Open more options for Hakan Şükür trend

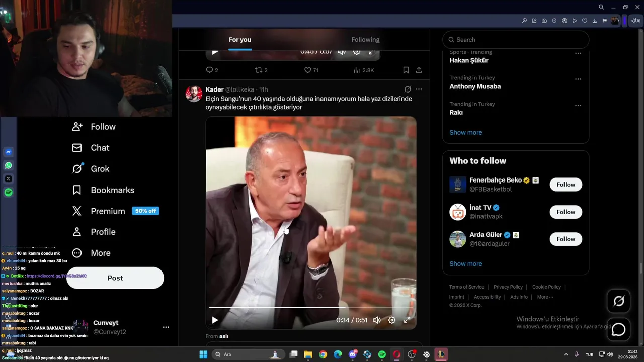coord(578,53)
